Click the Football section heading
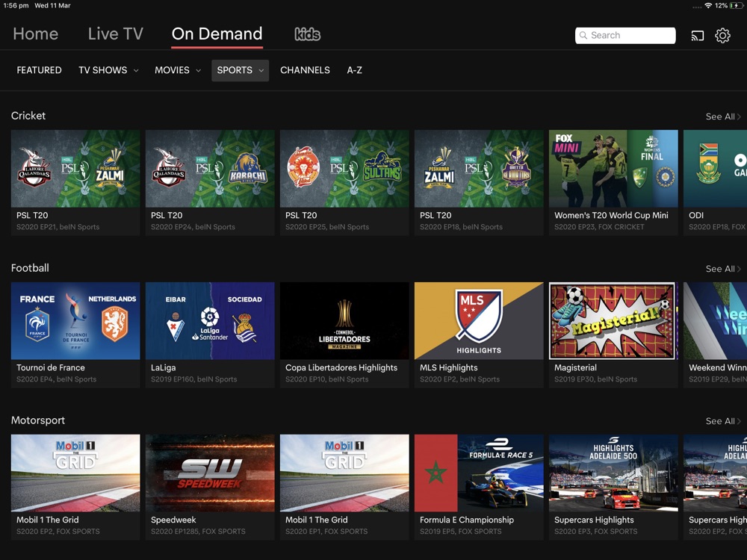 click(x=30, y=268)
